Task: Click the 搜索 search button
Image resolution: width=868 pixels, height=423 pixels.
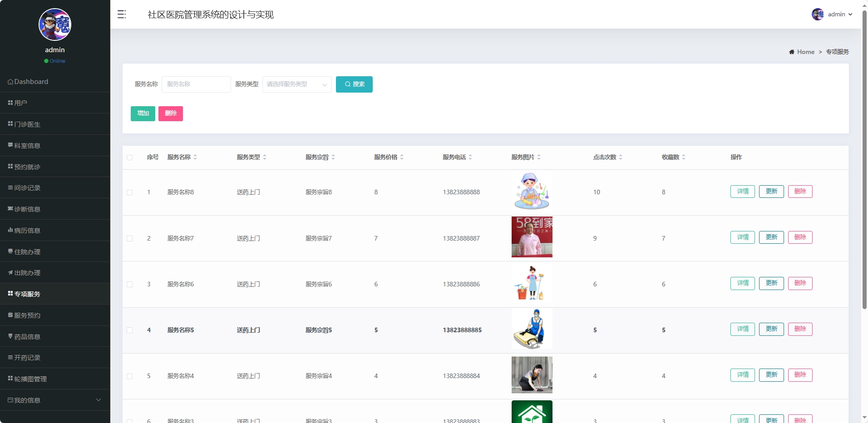Action: tap(354, 84)
